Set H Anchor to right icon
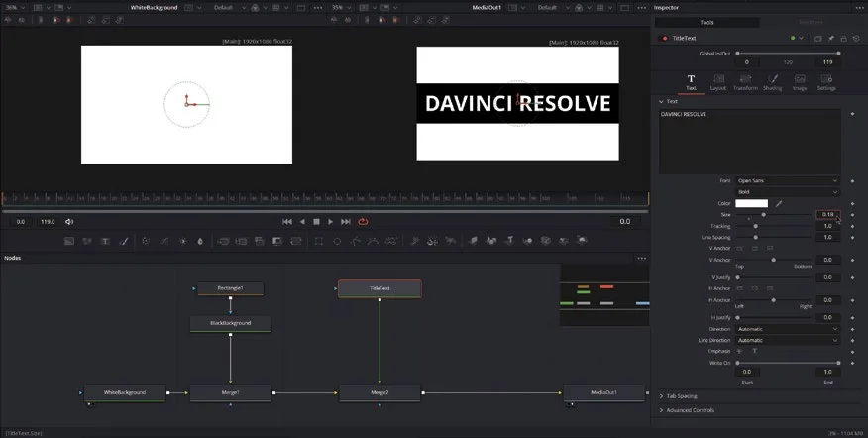Screen dimensions: 868x438 coord(770,288)
